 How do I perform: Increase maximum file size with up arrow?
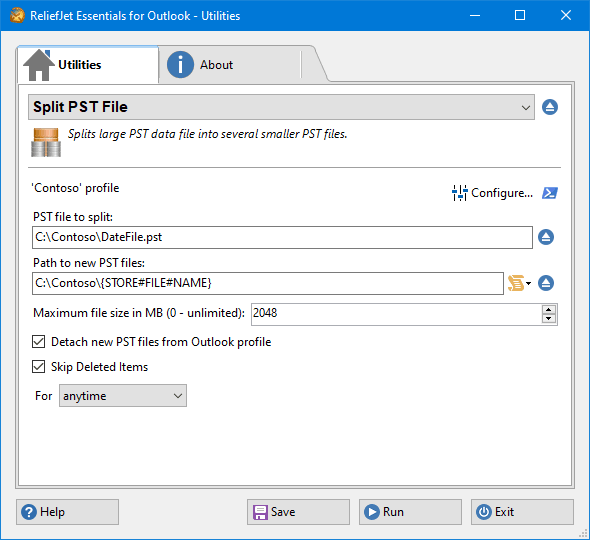tap(549, 310)
